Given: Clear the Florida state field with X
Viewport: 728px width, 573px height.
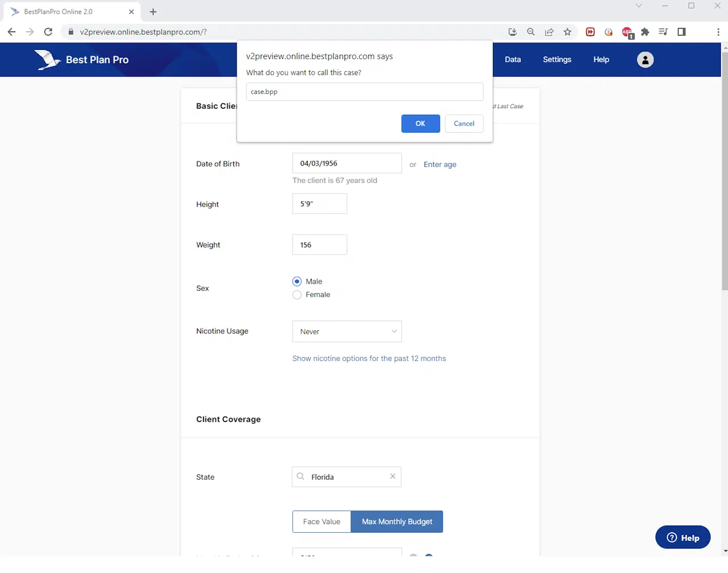Looking at the screenshot, I should point(393,476).
